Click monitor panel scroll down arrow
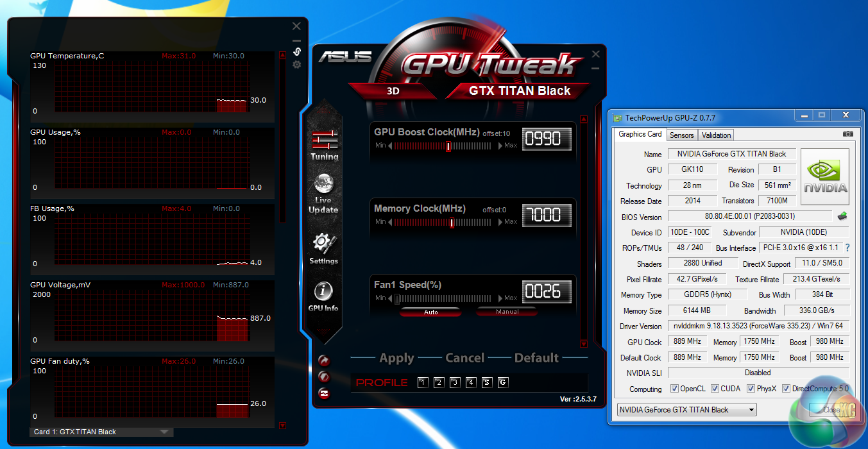Image resolution: width=868 pixels, height=449 pixels. tap(282, 425)
